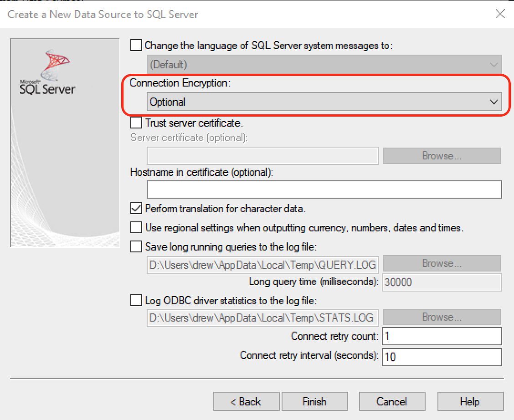514x420 pixels.
Task: Focus the Connect retry interval field
Action: pyautogui.click(x=442, y=357)
